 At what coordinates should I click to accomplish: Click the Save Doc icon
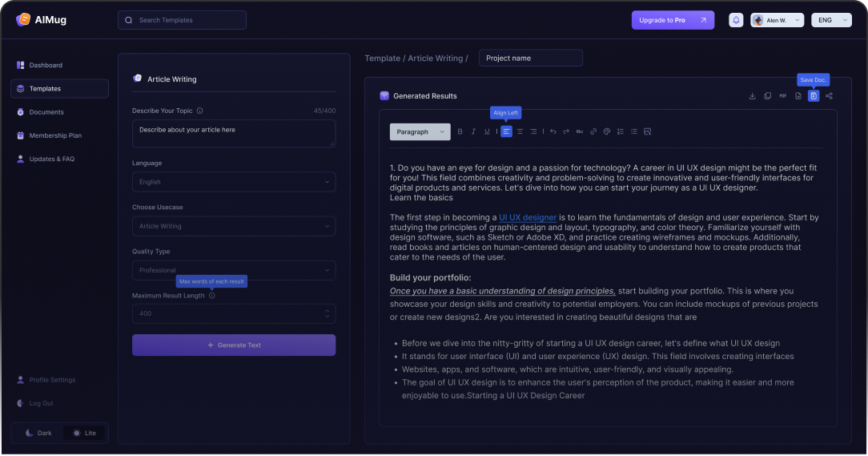(x=814, y=96)
